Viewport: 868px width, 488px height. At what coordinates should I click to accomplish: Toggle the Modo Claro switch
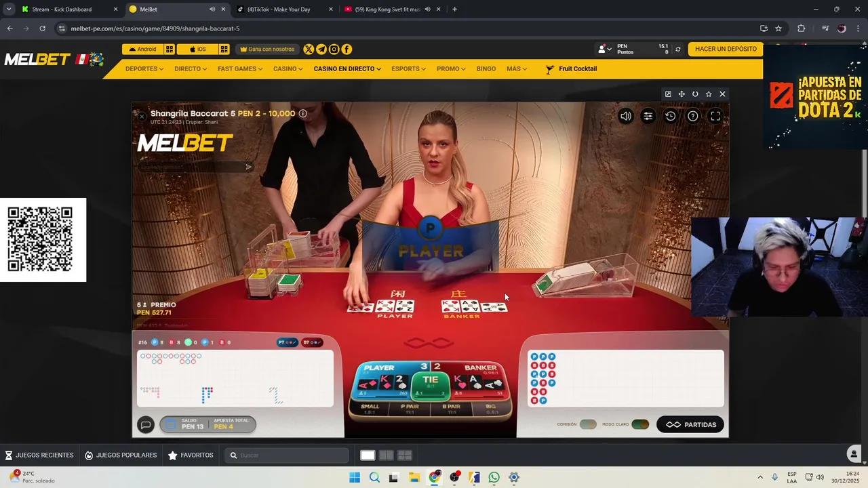pyautogui.click(x=640, y=424)
